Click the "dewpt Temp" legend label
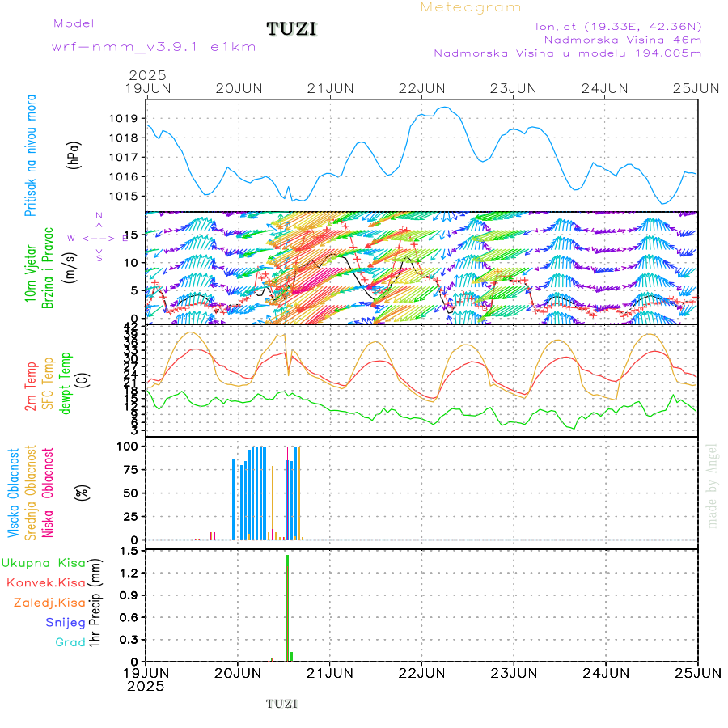The width and height of the screenshot is (728, 728). coord(65,383)
